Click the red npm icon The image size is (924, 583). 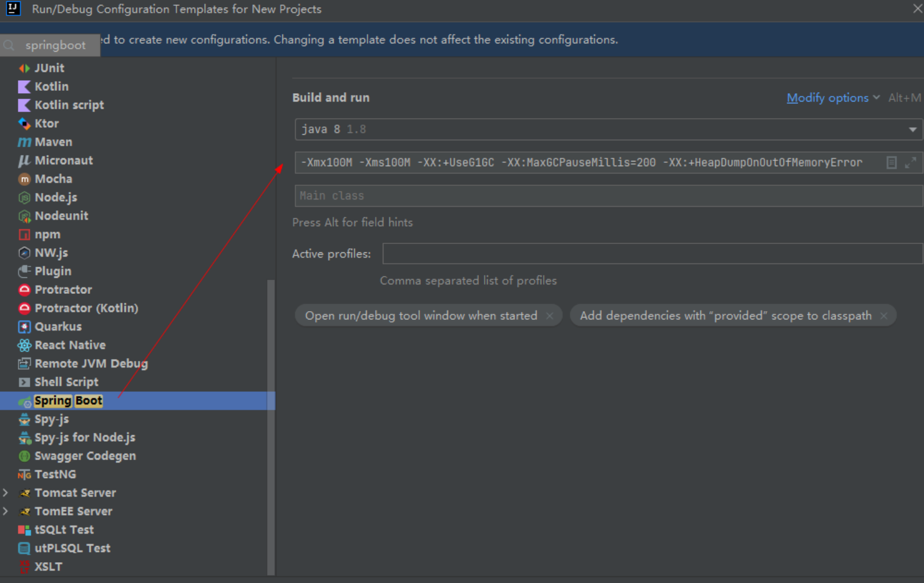click(24, 235)
